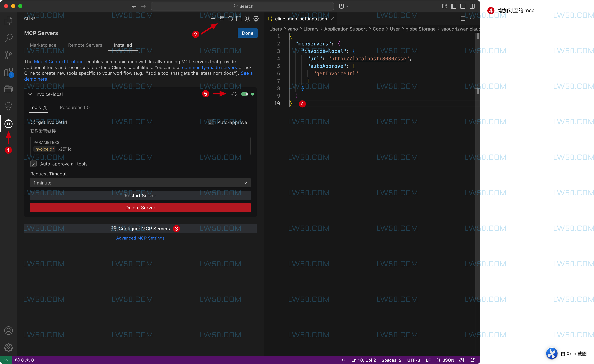
Task: Open the Search view in activity bar
Action: click(x=8, y=38)
